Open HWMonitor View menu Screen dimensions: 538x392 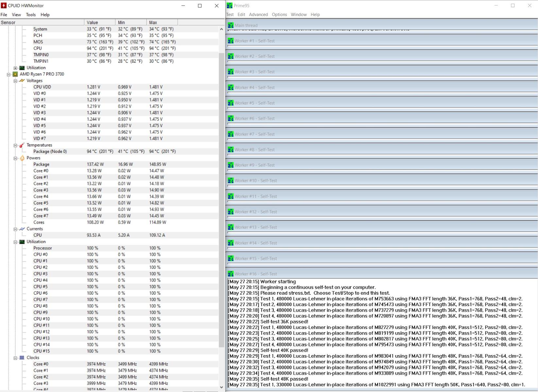click(x=16, y=15)
